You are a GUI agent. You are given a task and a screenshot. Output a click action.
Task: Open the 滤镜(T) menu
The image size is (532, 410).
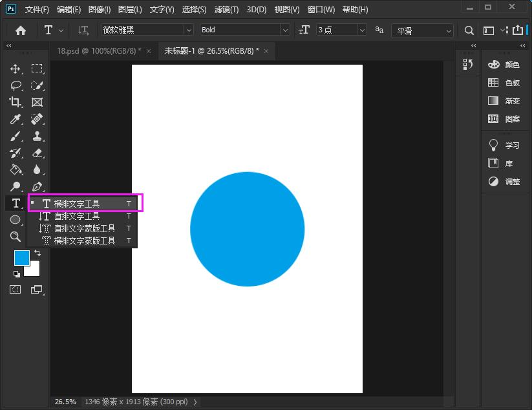click(x=226, y=10)
